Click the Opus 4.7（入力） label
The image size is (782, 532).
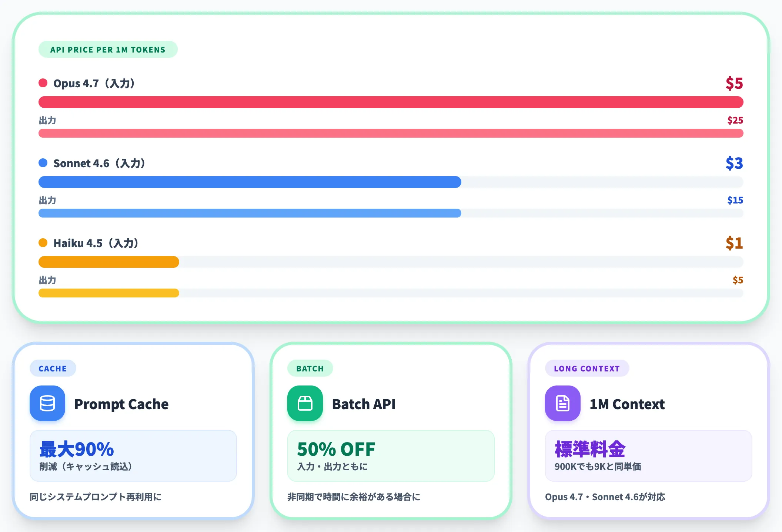click(94, 83)
